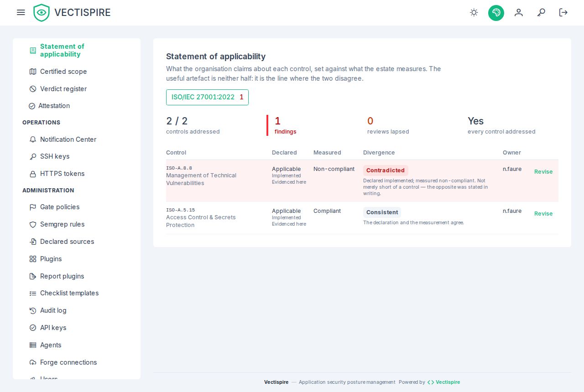Click the Contradicted divergence badge

click(x=386, y=170)
